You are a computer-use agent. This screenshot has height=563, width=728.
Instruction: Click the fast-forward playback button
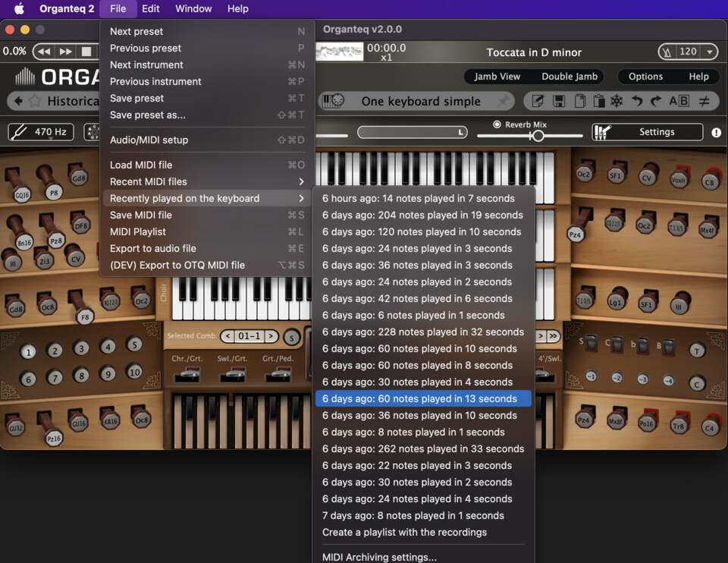click(x=65, y=52)
